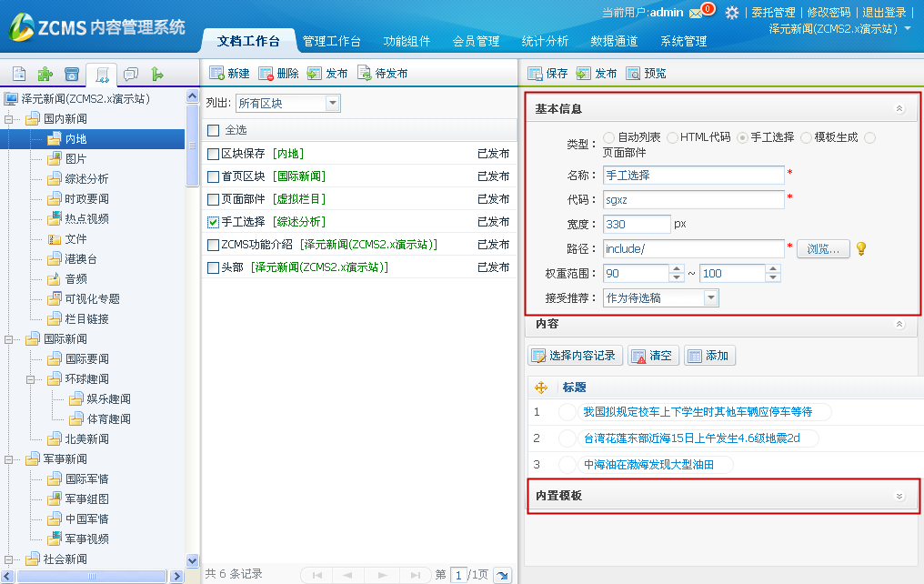This screenshot has width=924, height=584.
Task: Select the HTML代码 type radio button
Action: 672,137
